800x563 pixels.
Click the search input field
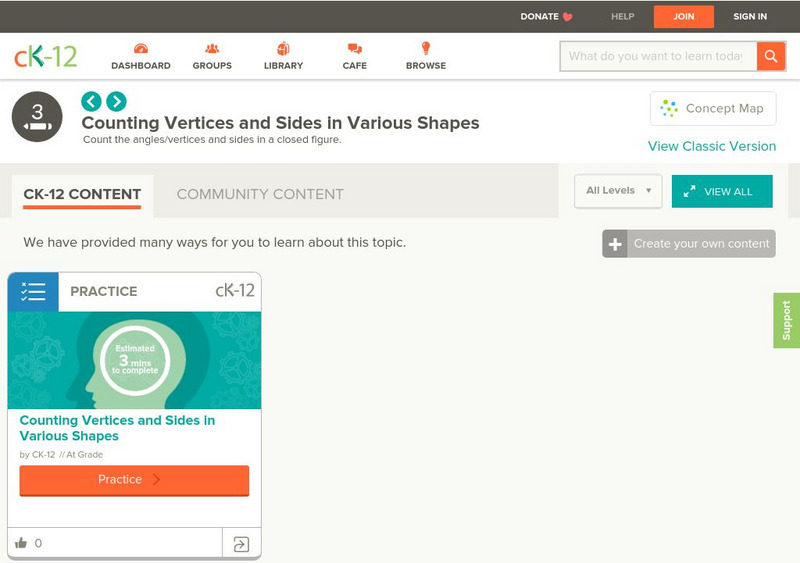(657, 56)
